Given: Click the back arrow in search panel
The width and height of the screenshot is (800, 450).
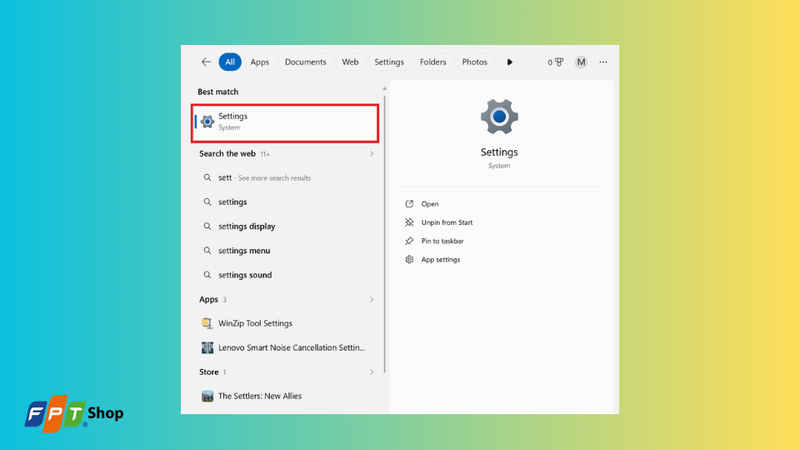Looking at the screenshot, I should (x=206, y=62).
